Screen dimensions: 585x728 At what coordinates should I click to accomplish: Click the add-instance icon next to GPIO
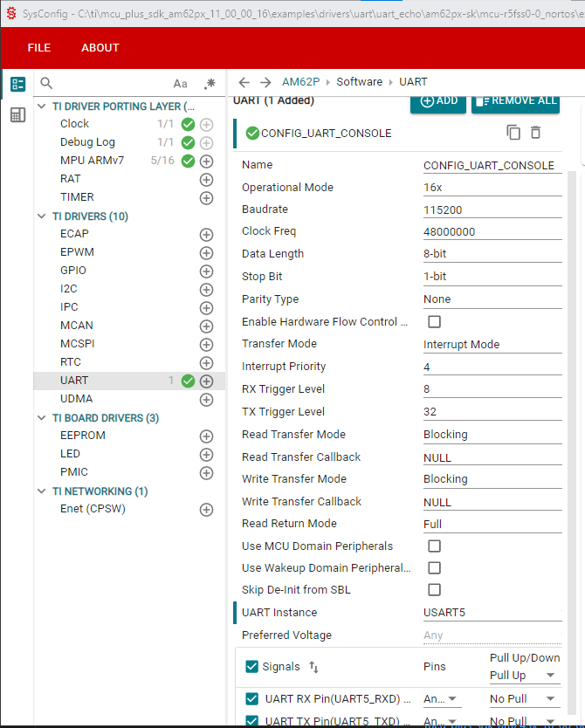207,271
